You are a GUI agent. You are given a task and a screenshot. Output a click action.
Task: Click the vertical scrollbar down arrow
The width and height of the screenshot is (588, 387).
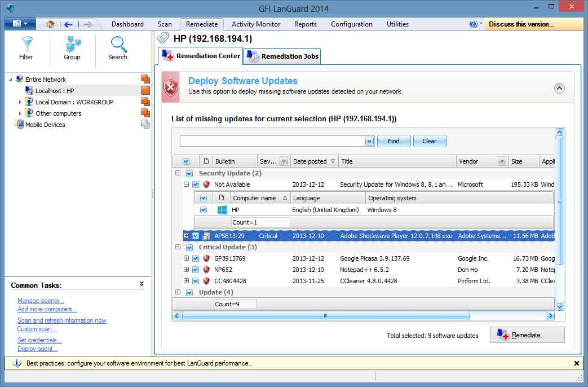click(x=559, y=307)
